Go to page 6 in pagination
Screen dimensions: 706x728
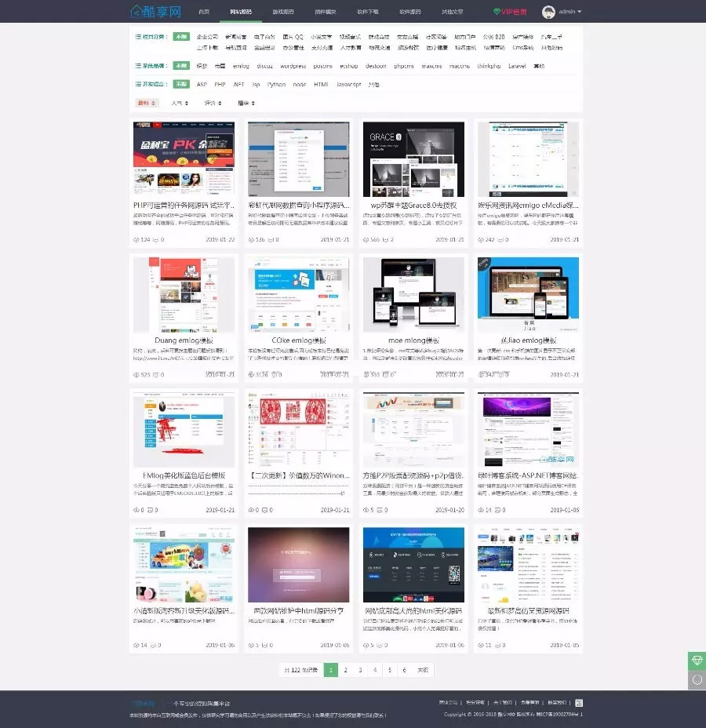click(404, 670)
